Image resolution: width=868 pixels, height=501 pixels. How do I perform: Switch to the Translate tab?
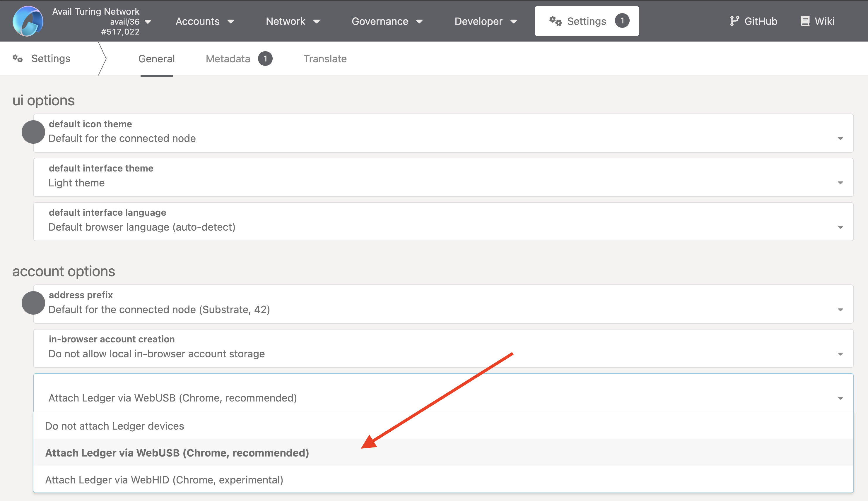click(x=325, y=59)
